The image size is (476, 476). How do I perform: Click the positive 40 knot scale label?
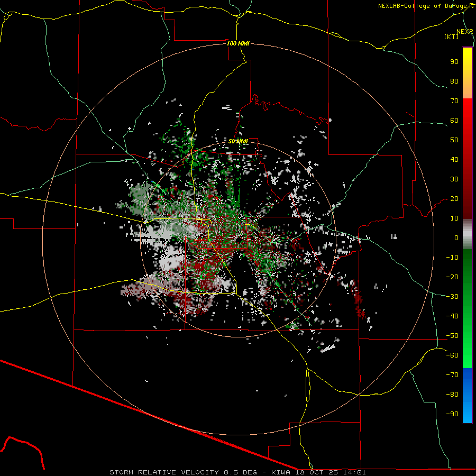[x=454, y=159]
